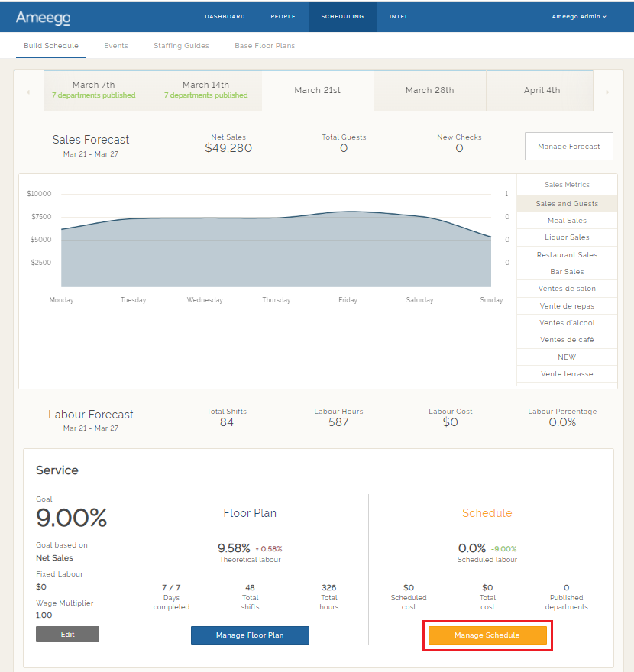Switch chart to Vente terrasse metric
This screenshot has height=672, width=634.
pos(566,373)
